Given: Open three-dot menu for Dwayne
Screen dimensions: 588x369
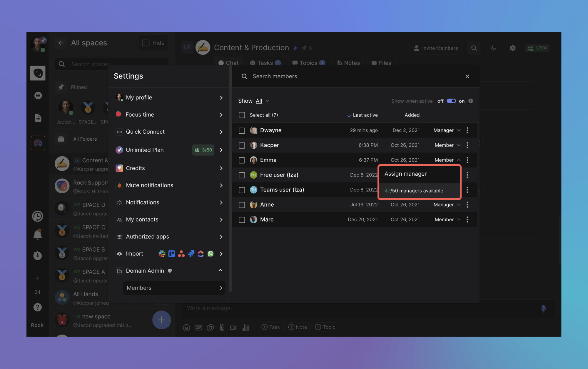Looking at the screenshot, I should point(467,130).
